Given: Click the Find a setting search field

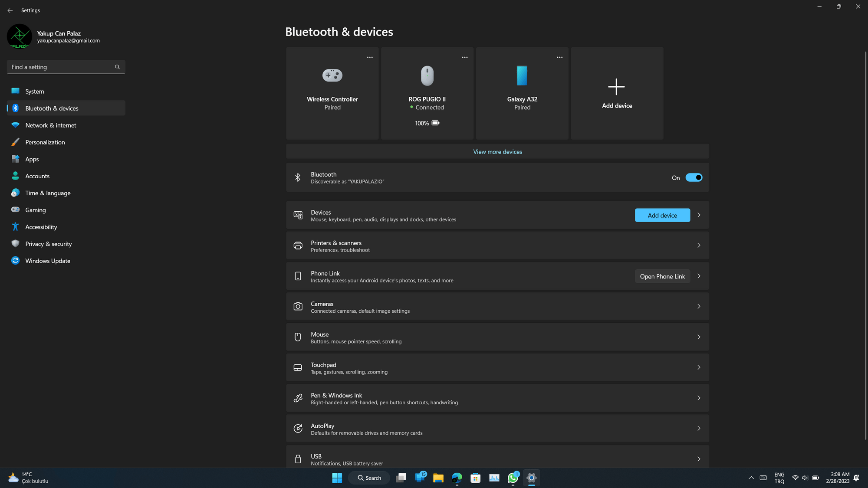Looking at the screenshot, I should 66,67.
